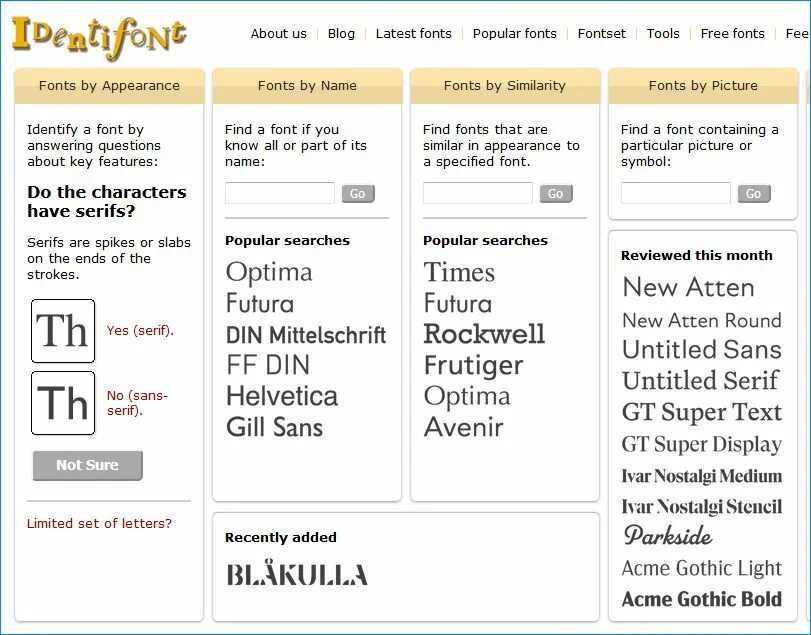Click the Fonts by Picture header
Screen dimensions: 811x635
coord(703,86)
